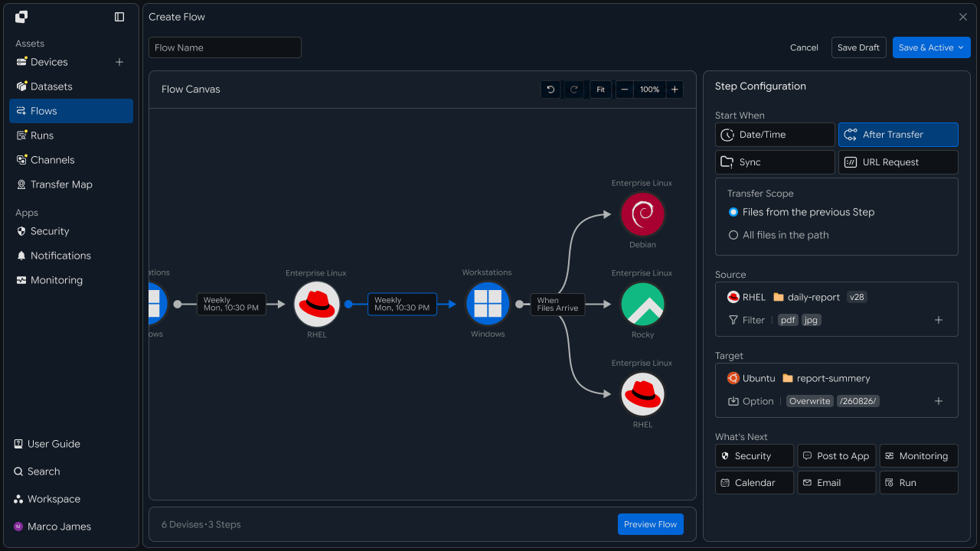The width and height of the screenshot is (980, 551).
Task: Click the RHEL source logo icon
Action: (733, 297)
